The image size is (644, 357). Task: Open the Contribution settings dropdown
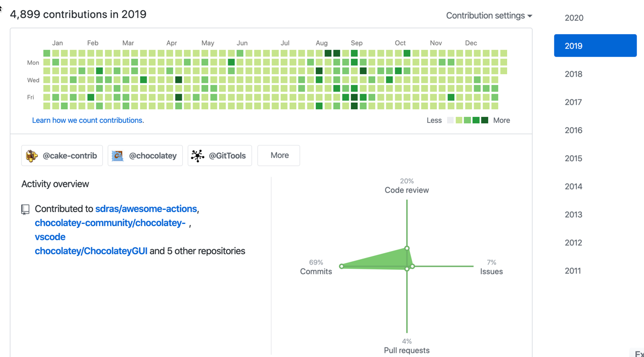coord(489,16)
